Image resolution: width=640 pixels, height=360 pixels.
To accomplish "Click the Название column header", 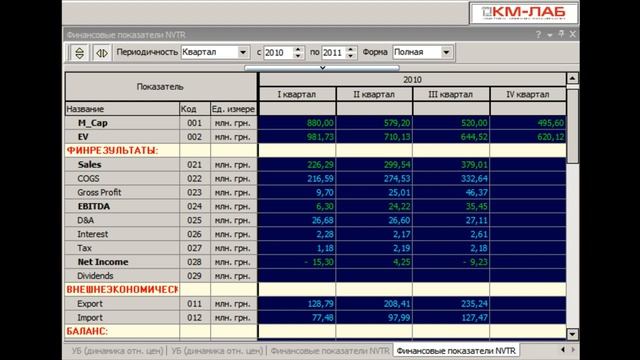I will [122, 109].
